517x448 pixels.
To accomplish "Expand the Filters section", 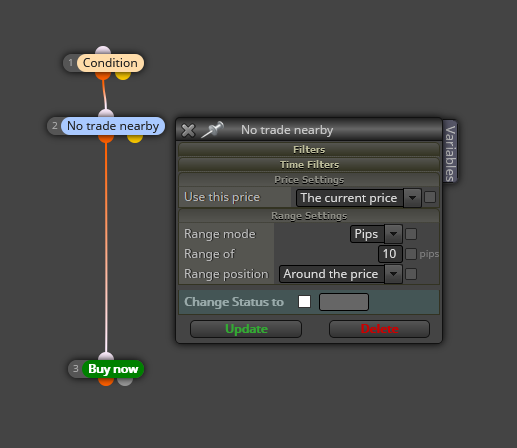I will coord(309,149).
